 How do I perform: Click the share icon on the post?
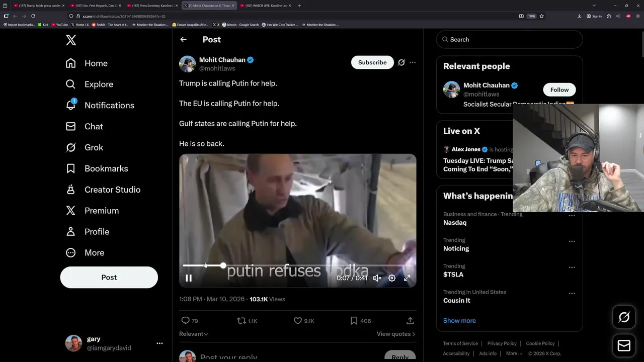click(x=410, y=321)
